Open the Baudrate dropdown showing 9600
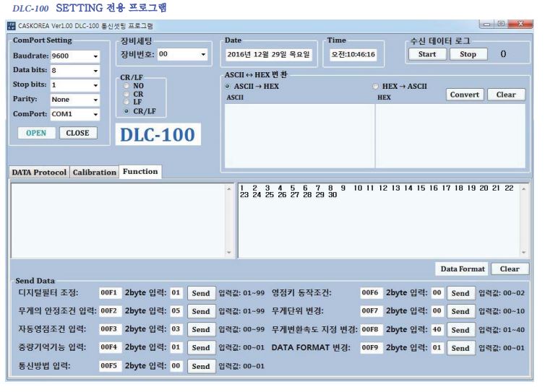Image resolution: width=545 pixels, height=392 pixels. tap(75, 56)
